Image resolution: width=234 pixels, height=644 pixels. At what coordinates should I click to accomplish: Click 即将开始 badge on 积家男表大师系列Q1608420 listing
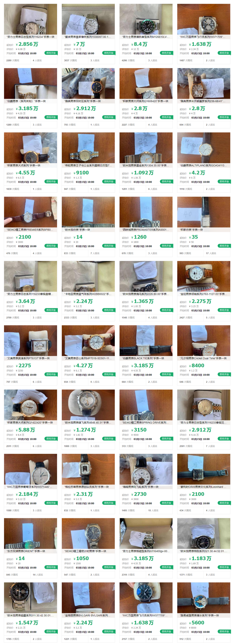click(x=166, y=117)
